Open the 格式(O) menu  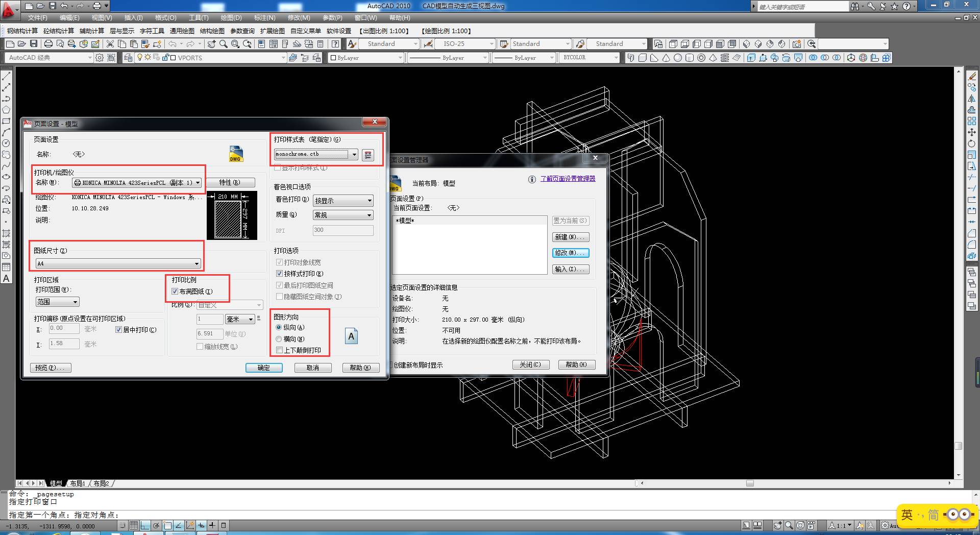[x=165, y=18]
